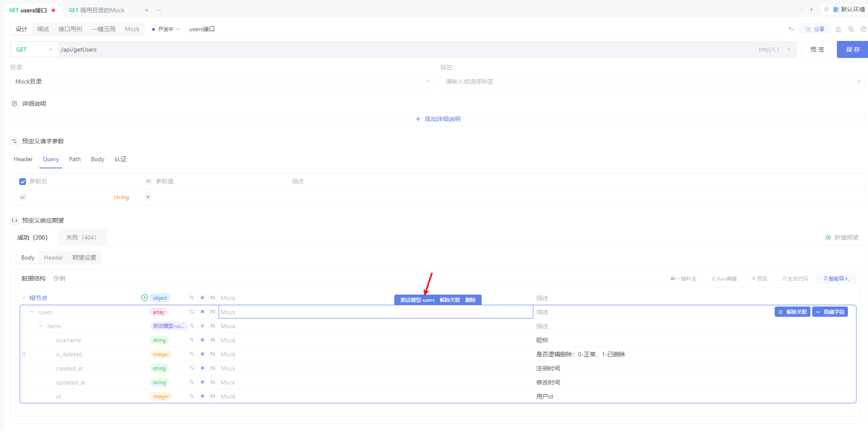Click the 智能导入 smart import button

click(836, 278)
